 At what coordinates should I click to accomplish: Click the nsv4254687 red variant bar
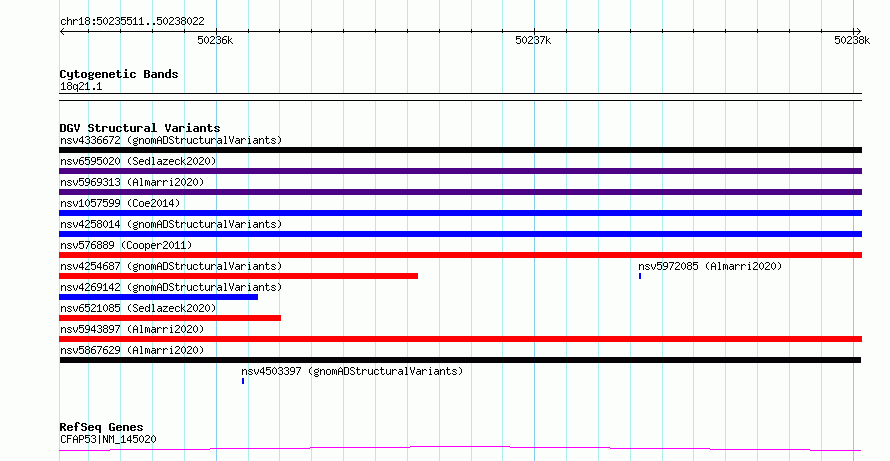click(238, 276)
